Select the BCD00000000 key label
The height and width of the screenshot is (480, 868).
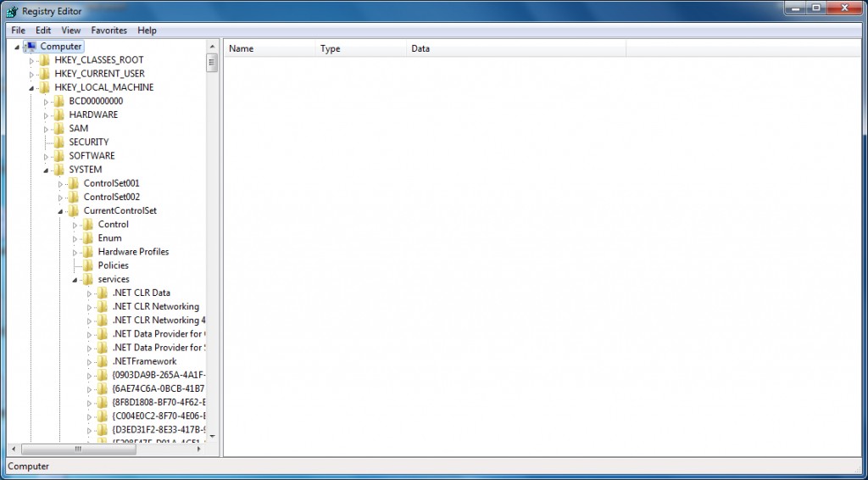click(x=96, y=101)
